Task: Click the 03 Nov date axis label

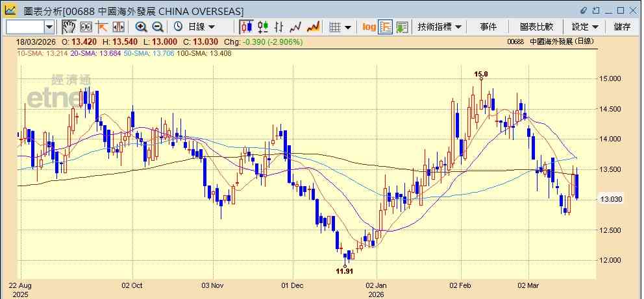Action: pyautogui.click(x=213, y=285)
